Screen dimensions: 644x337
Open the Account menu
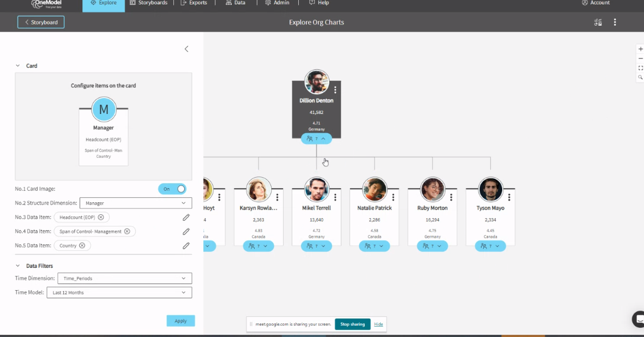pyautogui.click(x=595, y=3)
